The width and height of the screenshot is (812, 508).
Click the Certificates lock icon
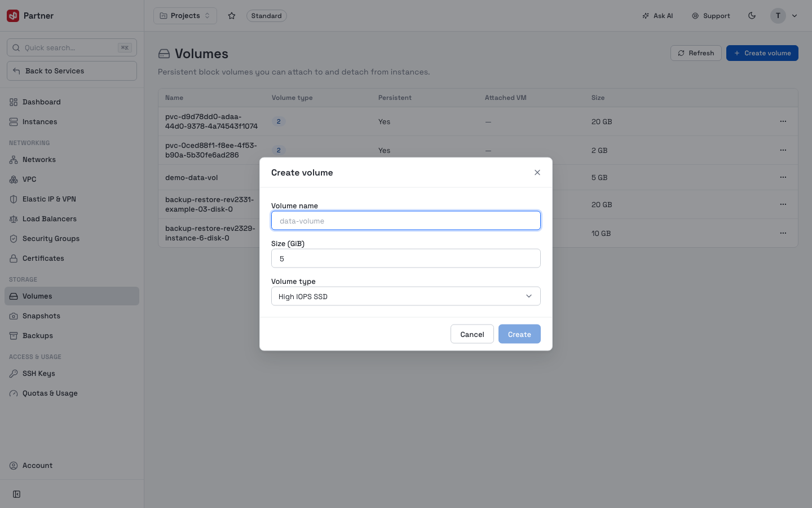(x=14, y=259)
